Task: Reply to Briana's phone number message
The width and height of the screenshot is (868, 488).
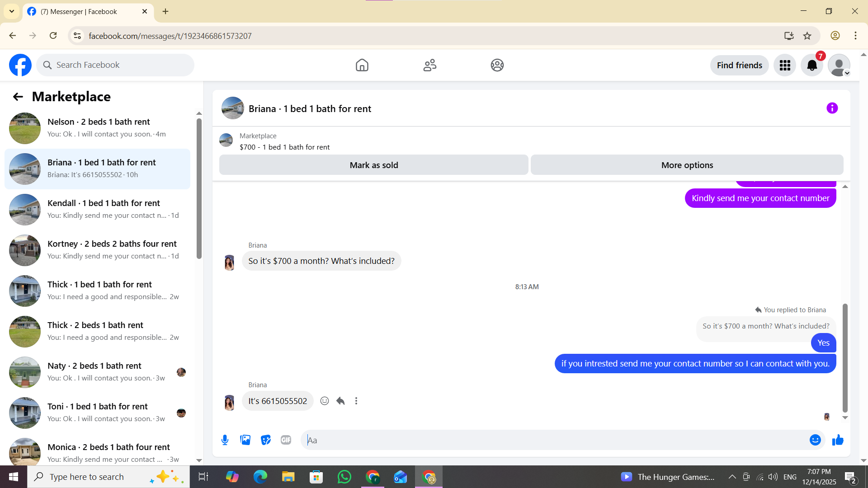Action: pyautogui.click(x=340, y=401)
